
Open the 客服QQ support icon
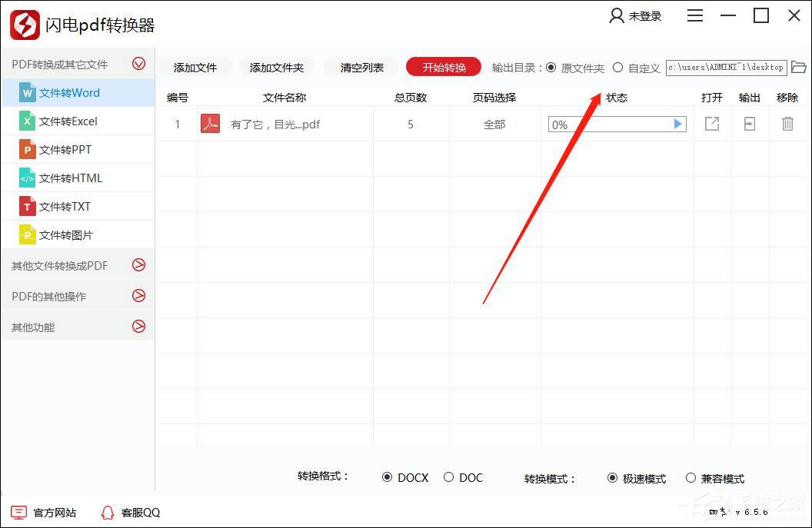pyautogui.click(x=108, y=512)
